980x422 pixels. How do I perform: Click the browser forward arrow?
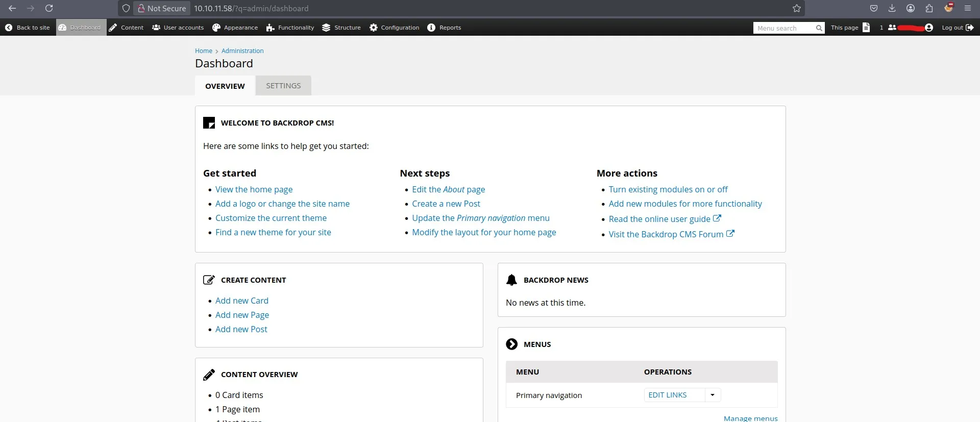click(31, 8)
